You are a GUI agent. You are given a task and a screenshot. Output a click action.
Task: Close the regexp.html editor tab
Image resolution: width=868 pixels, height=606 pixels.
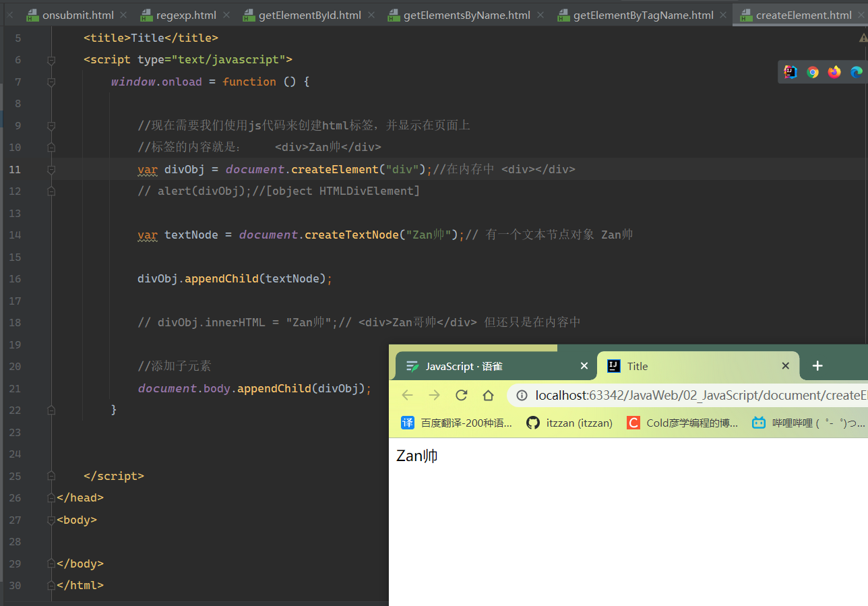226,15
